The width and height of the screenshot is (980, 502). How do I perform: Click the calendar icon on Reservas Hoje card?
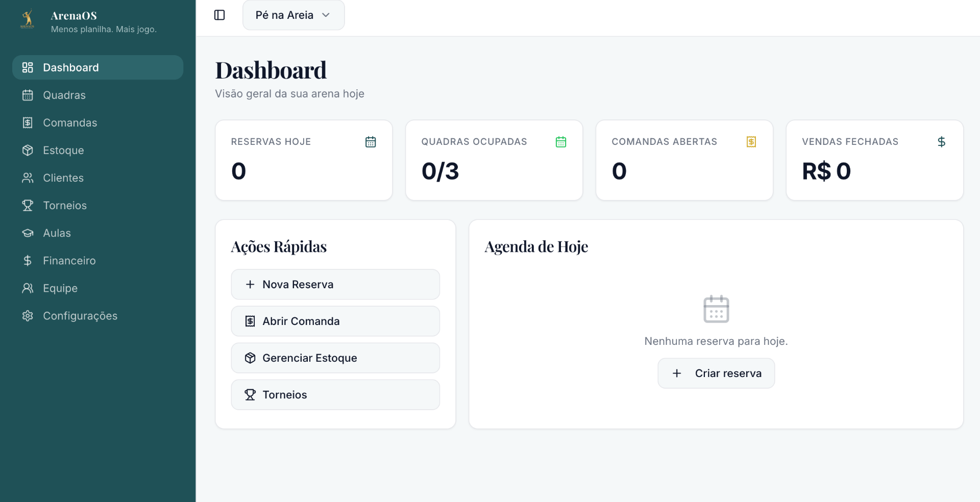(x=371, y=142)
